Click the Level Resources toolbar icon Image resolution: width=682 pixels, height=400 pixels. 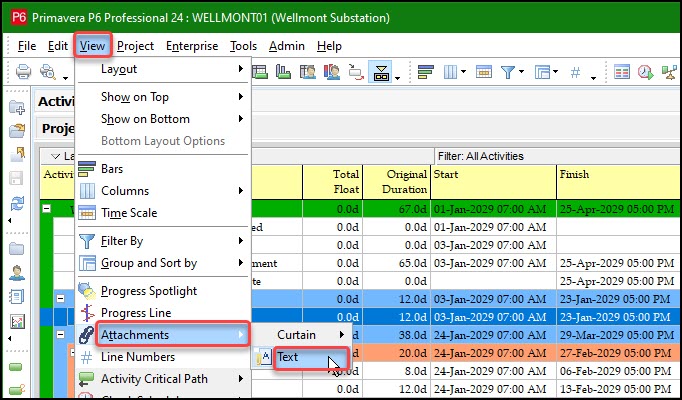coord(669,72)
